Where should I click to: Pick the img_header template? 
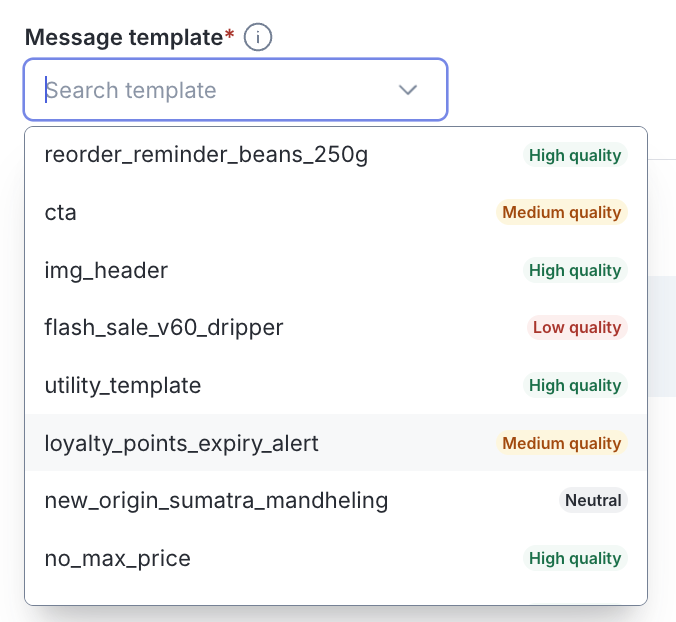[x=336, y=270]
